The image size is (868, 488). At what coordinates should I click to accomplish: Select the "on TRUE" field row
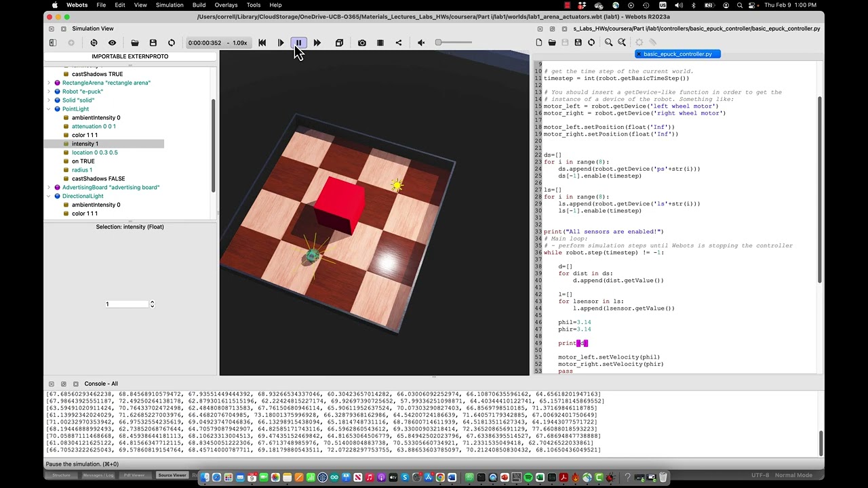pyautogui.click(x=83, y=161)
